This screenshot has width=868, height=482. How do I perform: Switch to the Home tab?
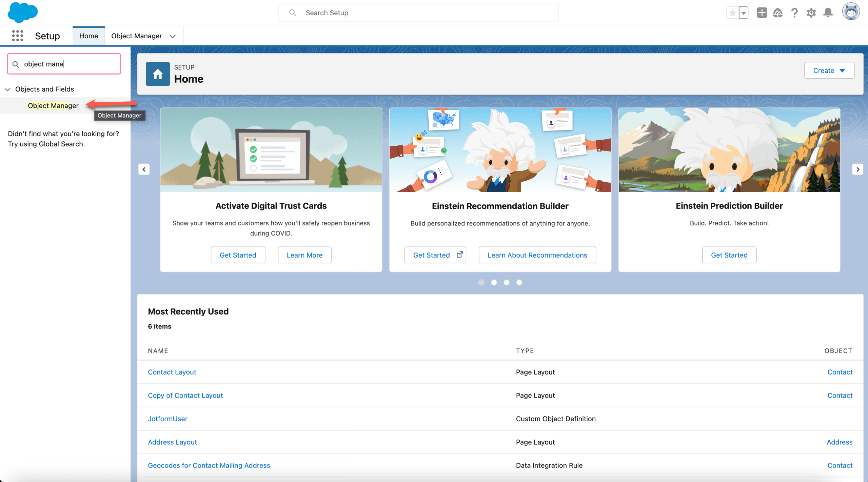88,36
